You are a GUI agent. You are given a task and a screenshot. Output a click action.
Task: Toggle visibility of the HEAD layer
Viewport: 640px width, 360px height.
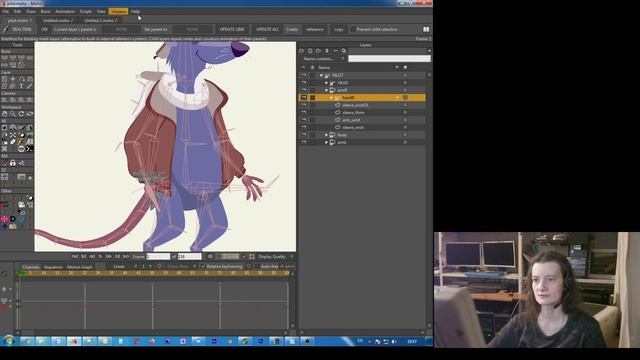click(303, 83)
